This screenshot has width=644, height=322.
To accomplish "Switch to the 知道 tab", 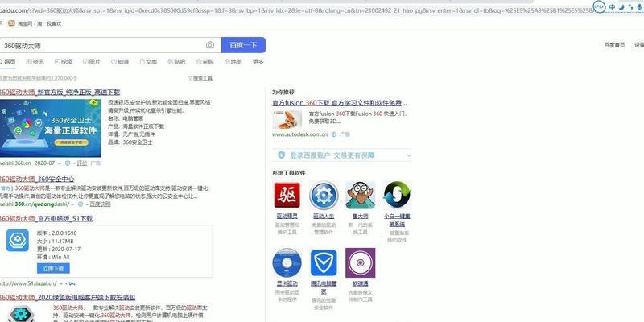I will coord(120,62).
